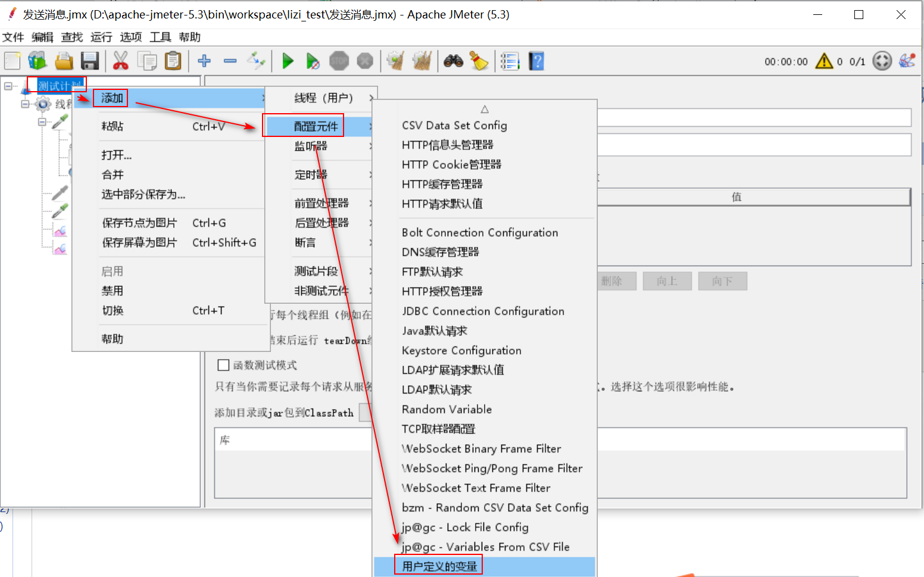Viewport: 924px width, 577px height.
Task: Toggle the 函数测试模式 checkbox
Action: tap(224, 365)
